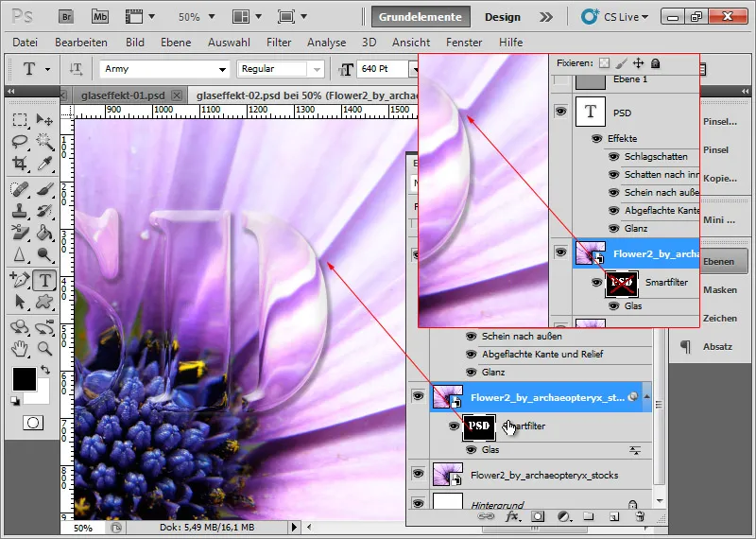Screen dimensions: 756x539
Task: Open the Filter menu
Action: pos(279,43)
